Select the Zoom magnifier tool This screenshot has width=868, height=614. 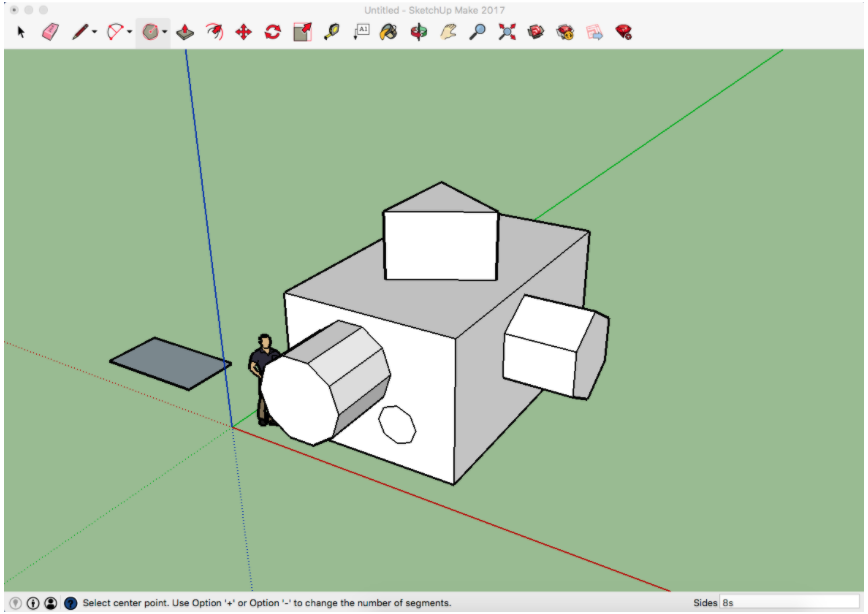pyautogui.click(x=477, y=32)
